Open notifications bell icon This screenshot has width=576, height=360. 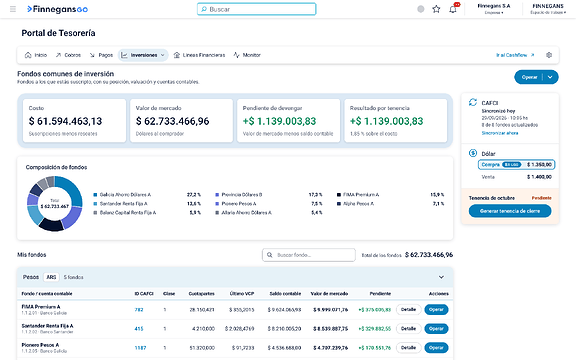(453, 9)
